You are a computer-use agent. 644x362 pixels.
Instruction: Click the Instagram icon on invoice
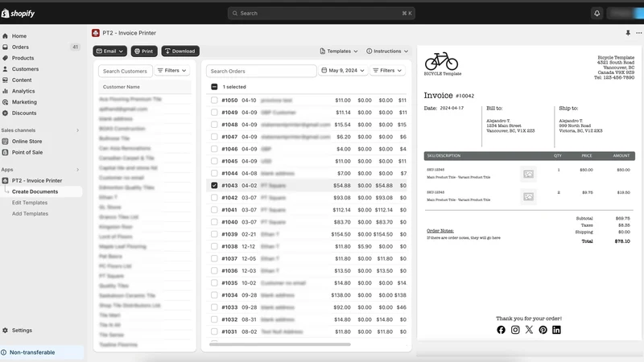pos(515,330)
